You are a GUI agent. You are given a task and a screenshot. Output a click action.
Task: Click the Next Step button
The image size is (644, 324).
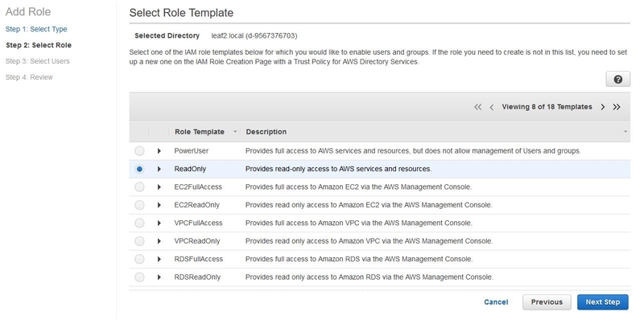(602, 302)
